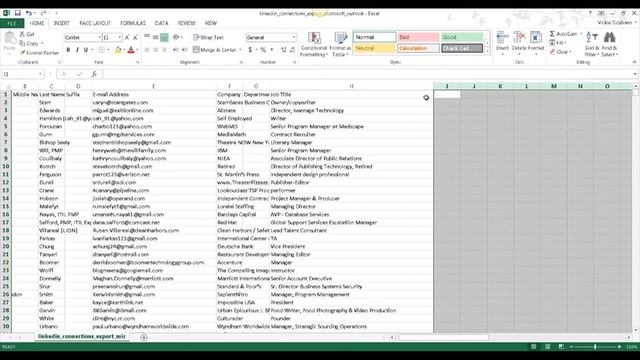The image size is (640, 360).
Task: Switch to the PAGE LAYOUT tab
Action: 95,23
